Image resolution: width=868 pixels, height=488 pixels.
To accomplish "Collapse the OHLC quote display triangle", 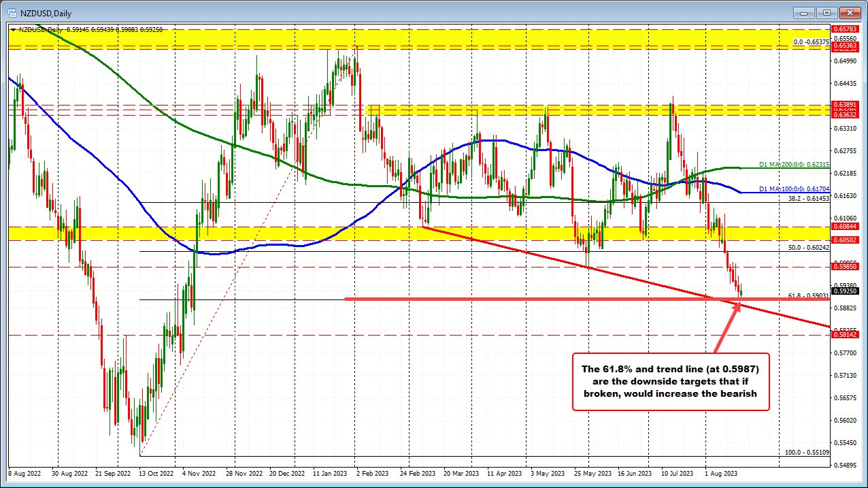I will pos(14,31).
